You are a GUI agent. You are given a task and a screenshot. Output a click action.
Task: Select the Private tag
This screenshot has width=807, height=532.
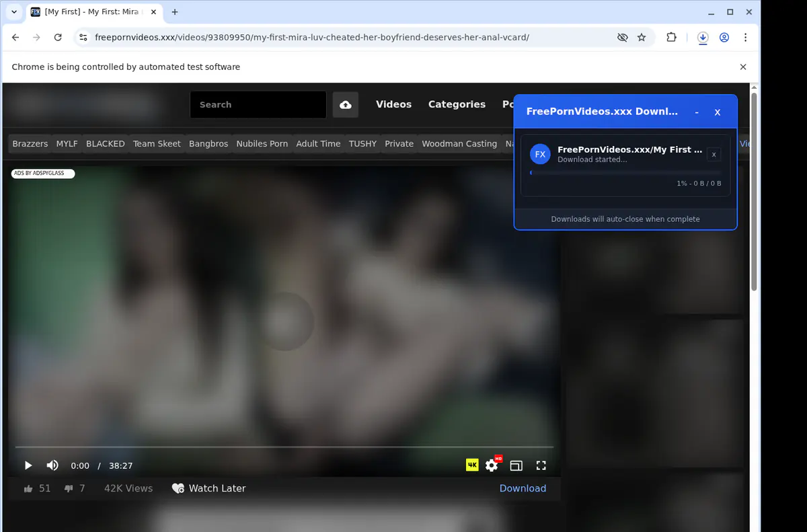(399, 143)
